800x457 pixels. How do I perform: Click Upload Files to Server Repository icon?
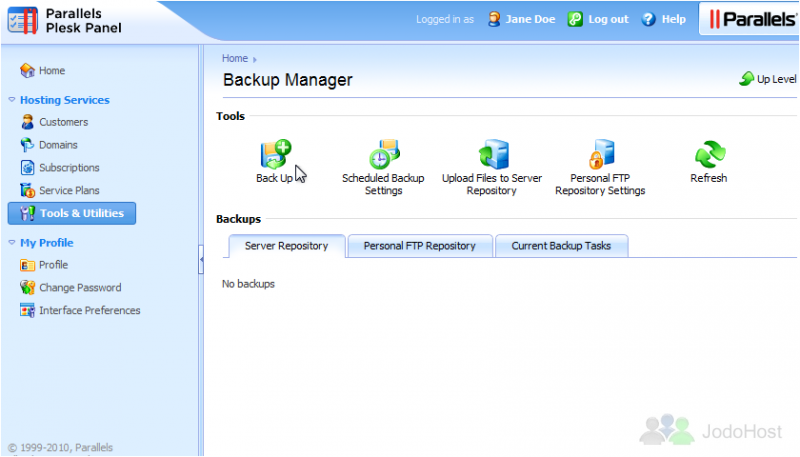[x=493, y=154]
